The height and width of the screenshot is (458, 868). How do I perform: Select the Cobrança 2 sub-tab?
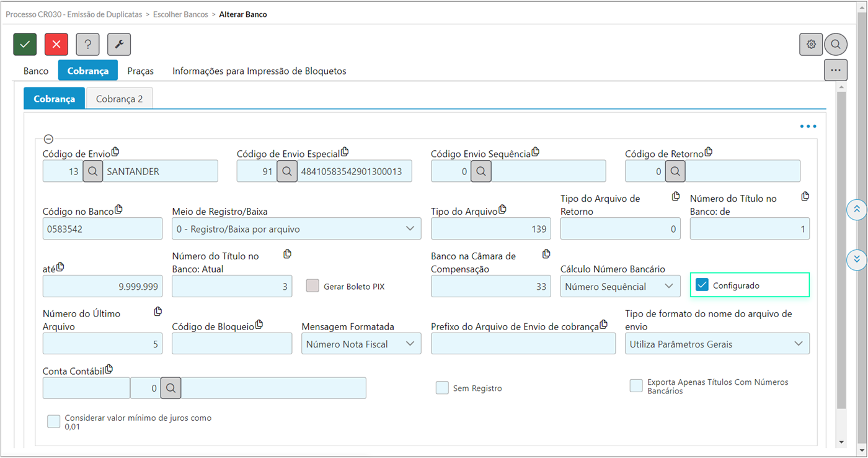click(119, 99)
